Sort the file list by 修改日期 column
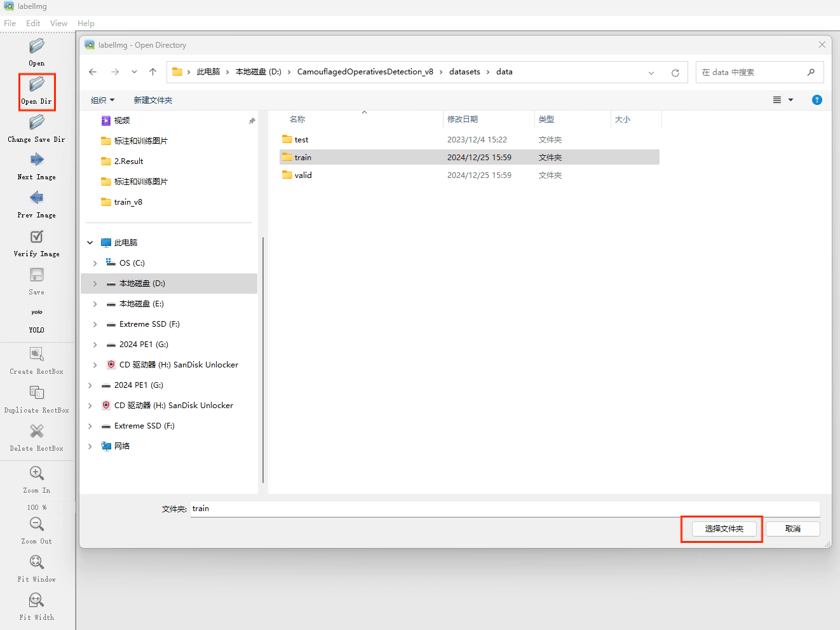 pos(463,120)
